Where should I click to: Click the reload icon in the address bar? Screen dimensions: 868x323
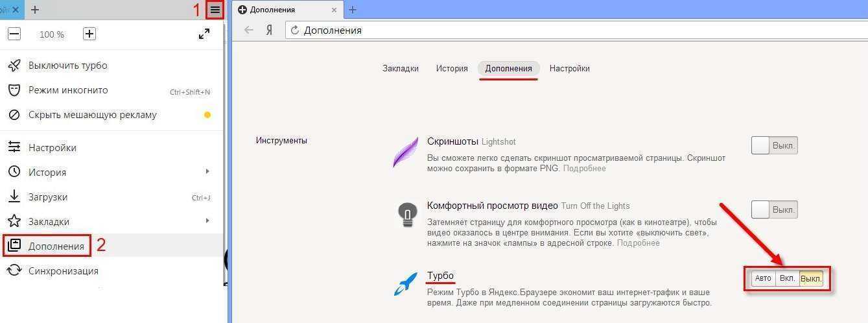(295, 30)
